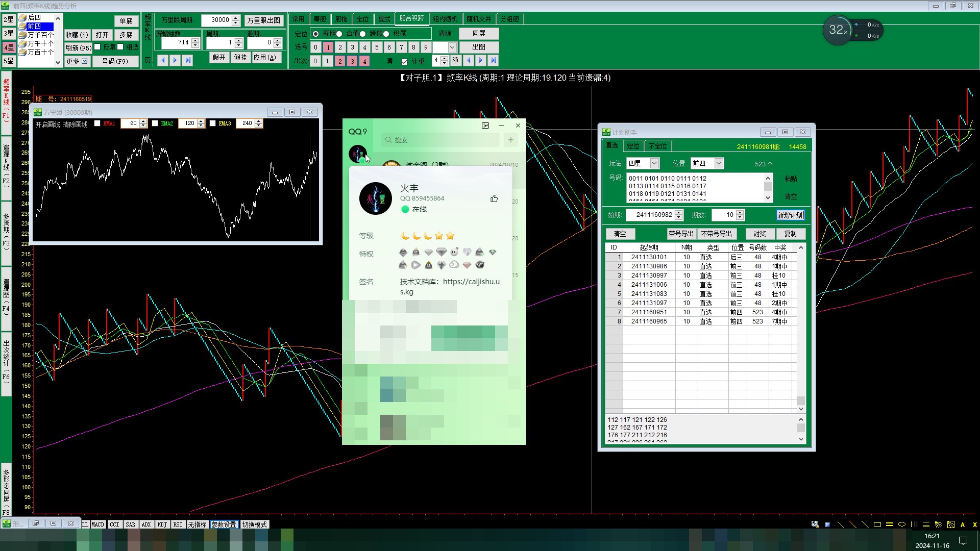Image resolution: width=980 pixels, height=551 pixels.
Task: Toggle the 组选 checkbox
Action: 120,47
